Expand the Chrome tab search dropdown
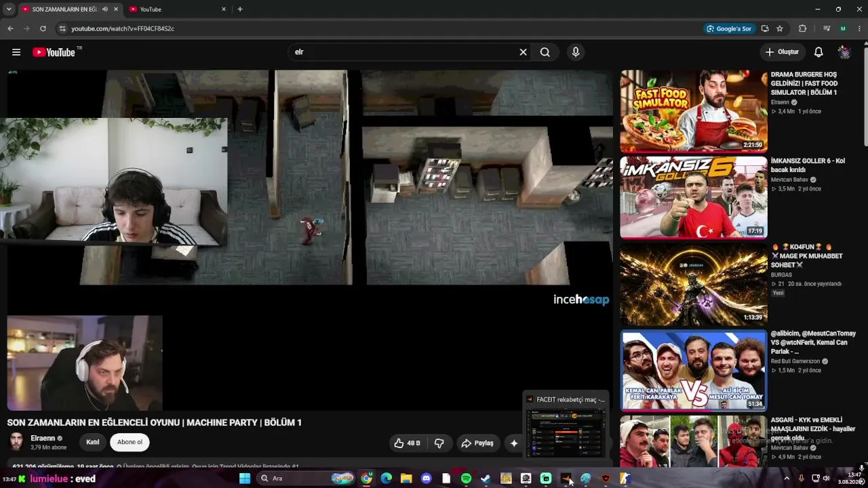Viewport: 868px width, 488px height. 9,9
